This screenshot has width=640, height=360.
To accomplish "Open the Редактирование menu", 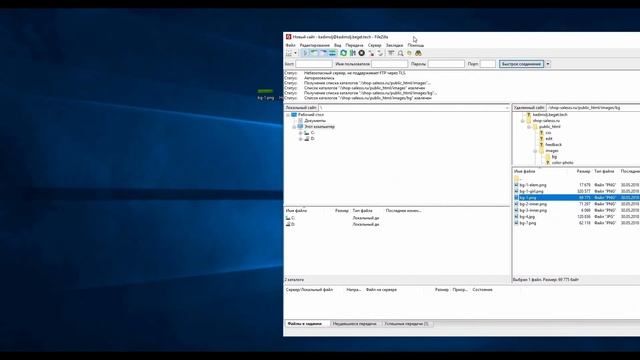I will coord(314,45).
